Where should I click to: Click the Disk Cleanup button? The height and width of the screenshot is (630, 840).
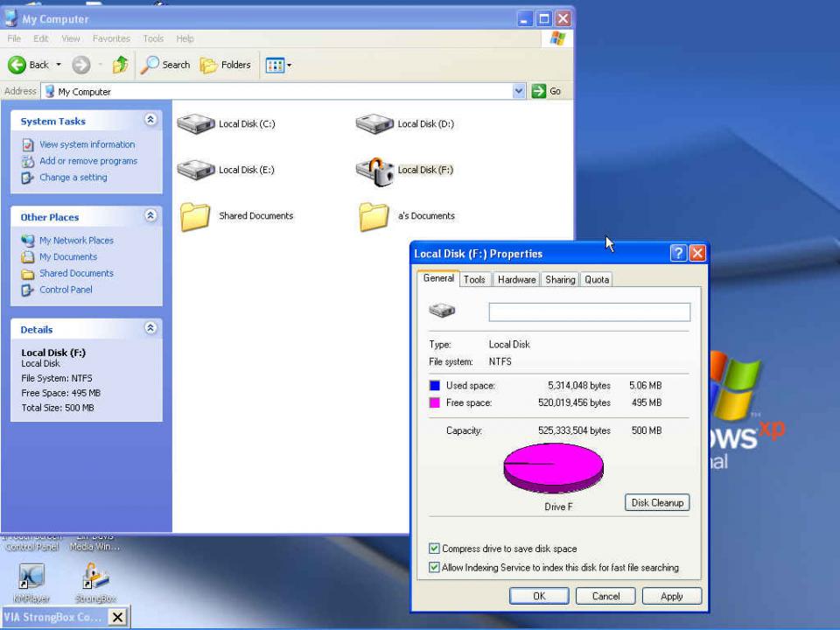pos(656,502)
